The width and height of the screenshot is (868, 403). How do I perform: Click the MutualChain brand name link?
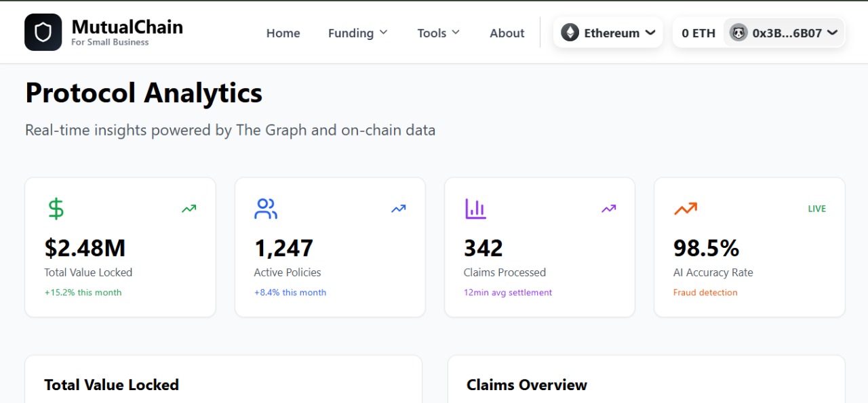[x=127, y=28]
